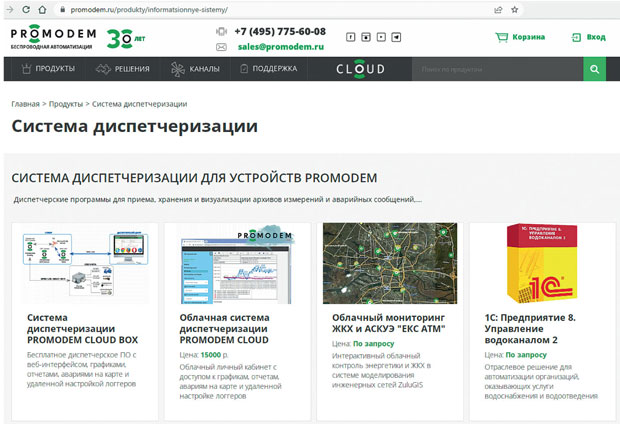Click the browser forward arrow
Viewport: 620px width, 424px height.
(x=9, y=9)
